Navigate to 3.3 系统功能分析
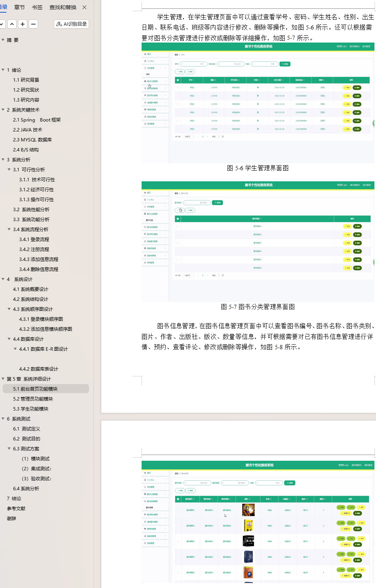 [x=31, y=219]
